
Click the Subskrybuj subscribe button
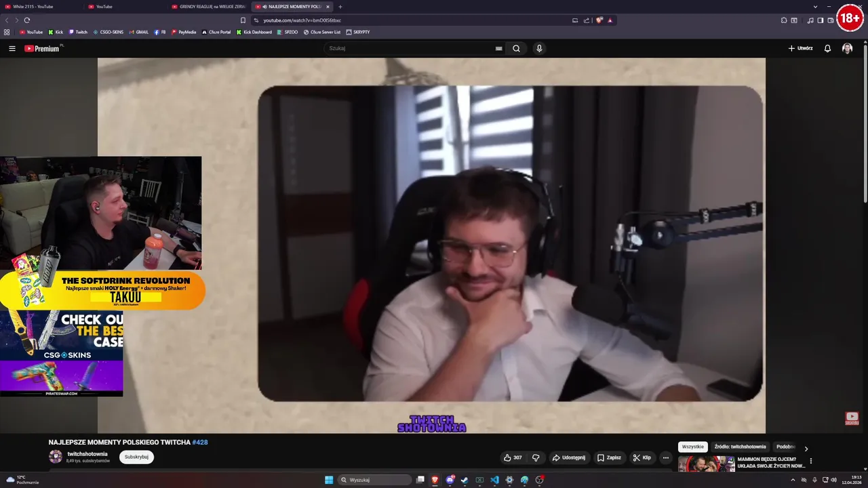(136, 457)
